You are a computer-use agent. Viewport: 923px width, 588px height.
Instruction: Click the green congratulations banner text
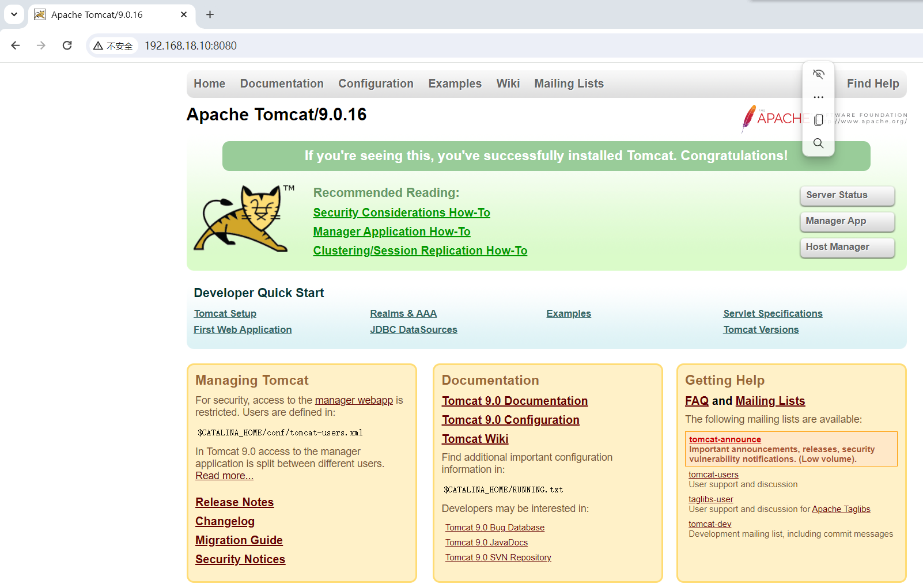click(546, 155)
